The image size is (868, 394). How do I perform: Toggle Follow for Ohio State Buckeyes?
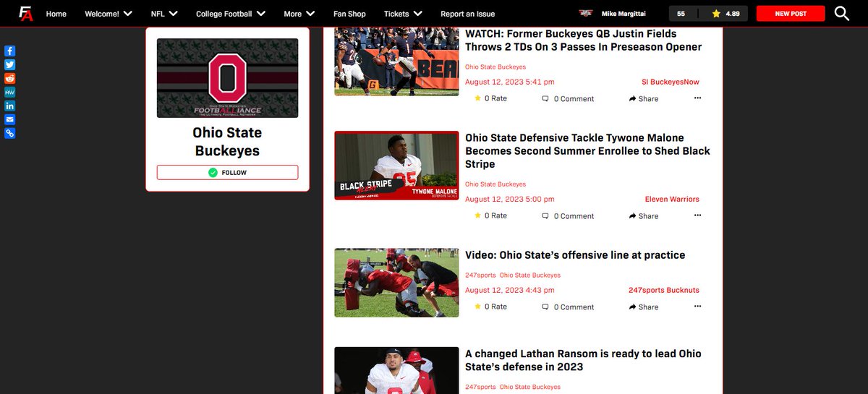click(227, 172)
